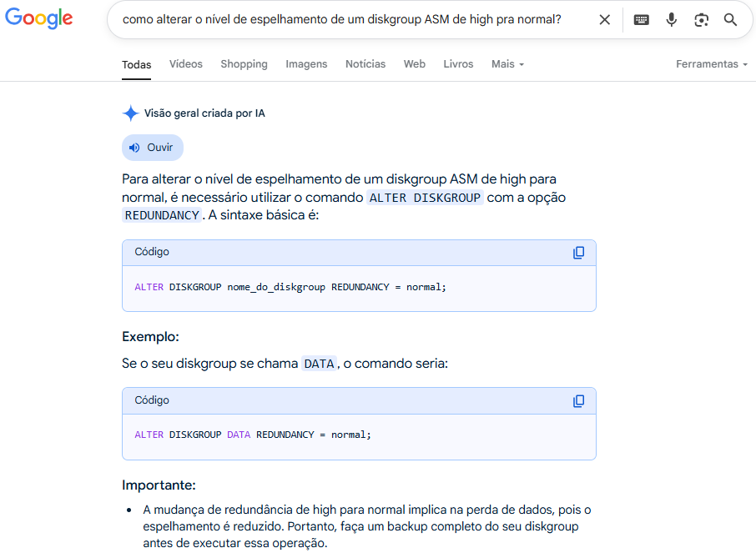Open the Shopping results tab
This screenshot has height=553, width=756.
tap(244, 64)
